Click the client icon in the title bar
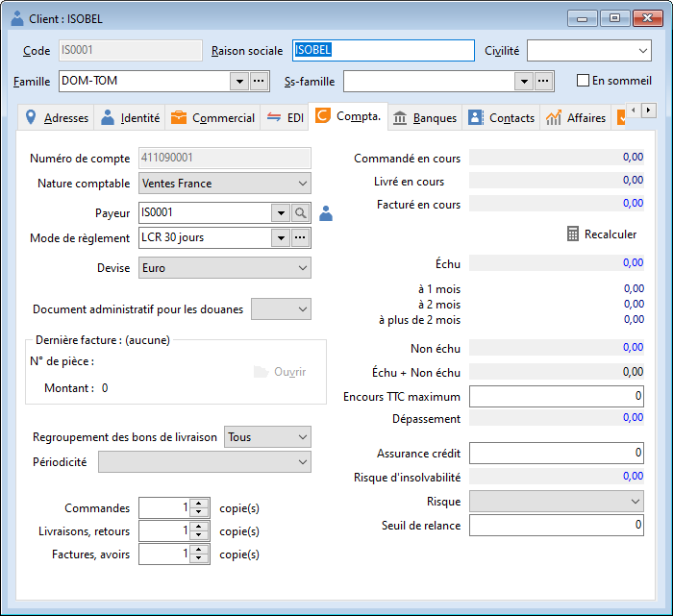This screenshot has width=673, height=616. pyautogui.click(x=17, y=18)
